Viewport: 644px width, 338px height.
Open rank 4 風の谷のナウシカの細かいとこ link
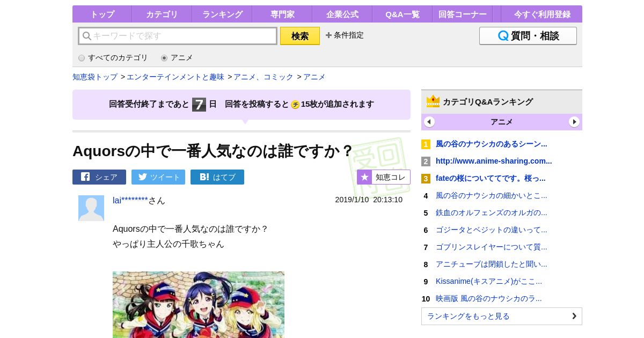(492, 195)
